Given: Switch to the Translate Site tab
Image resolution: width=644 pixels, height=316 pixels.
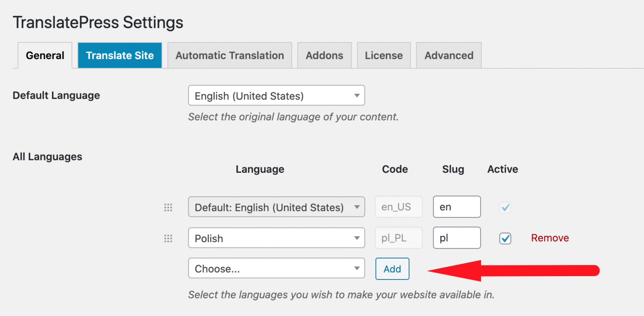Looking at the screenshot, I should 119,55.
